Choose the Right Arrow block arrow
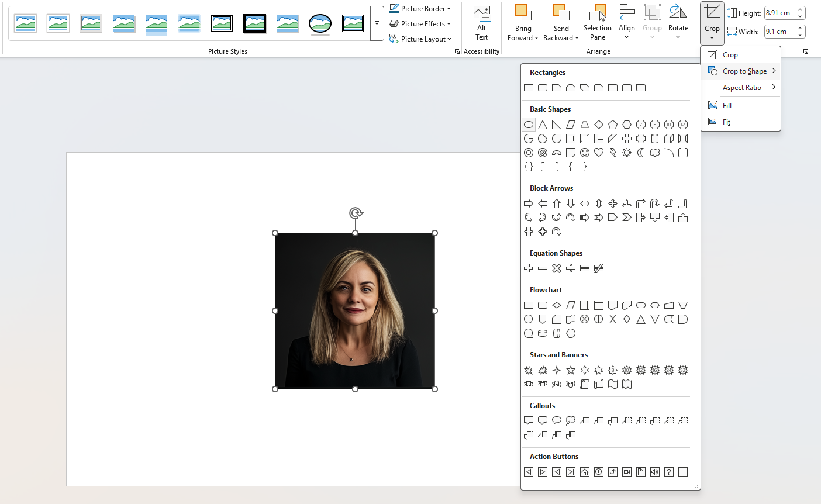This screenshot has width=821, height=504. click(529, 203)
